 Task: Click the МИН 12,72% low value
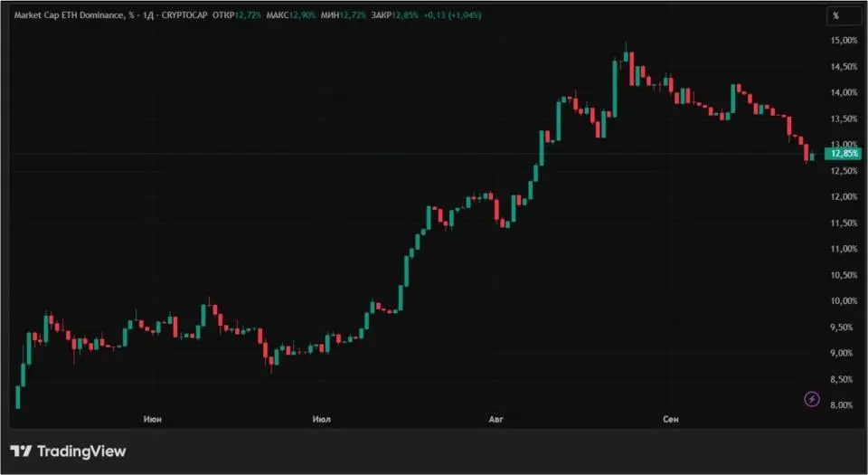click(344, 15)
